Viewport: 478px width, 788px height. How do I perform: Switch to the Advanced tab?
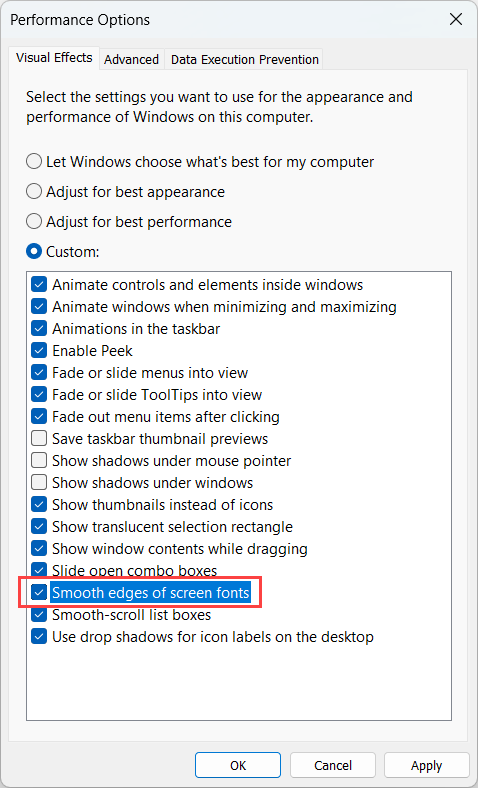(x=132, y=59)
